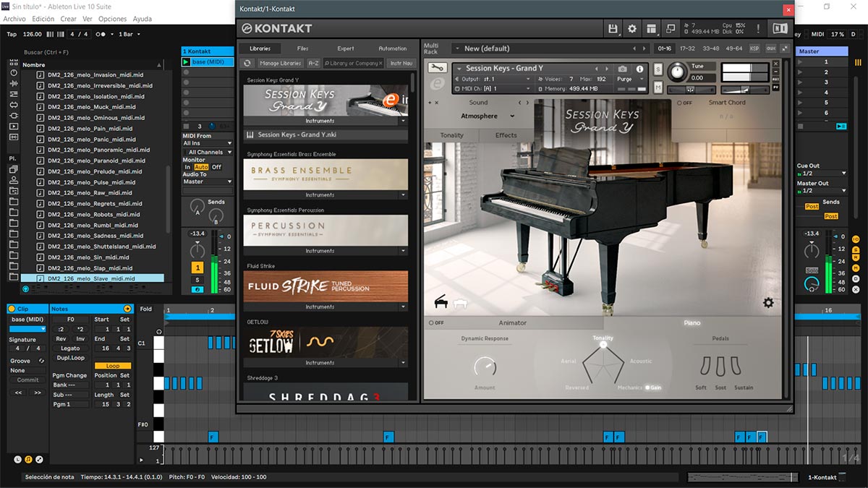Screen dimensions: 868x488
Task: Open Kontakt save/load disk icon menu
Action: coord(613,29)
